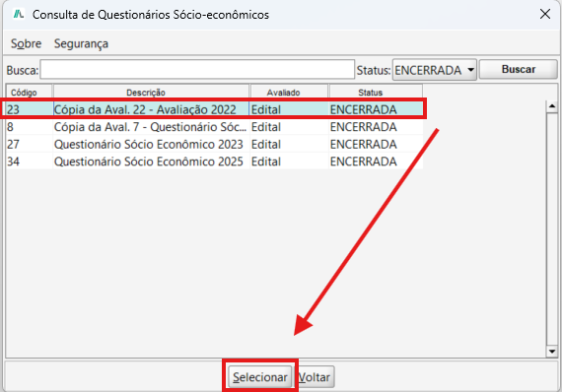The image size is (562, 392).
Task: Click the Selecionar button
Action: (260, 377)
